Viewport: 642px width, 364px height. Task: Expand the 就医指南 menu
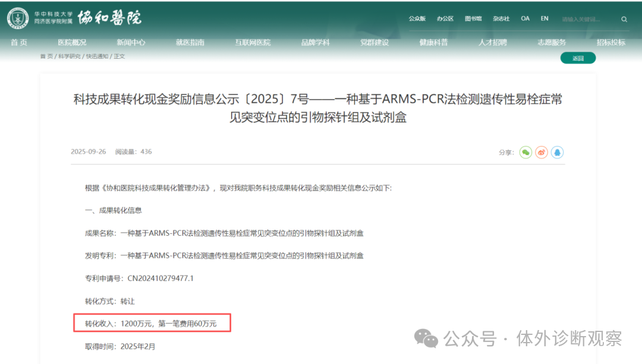click(190, 43)
